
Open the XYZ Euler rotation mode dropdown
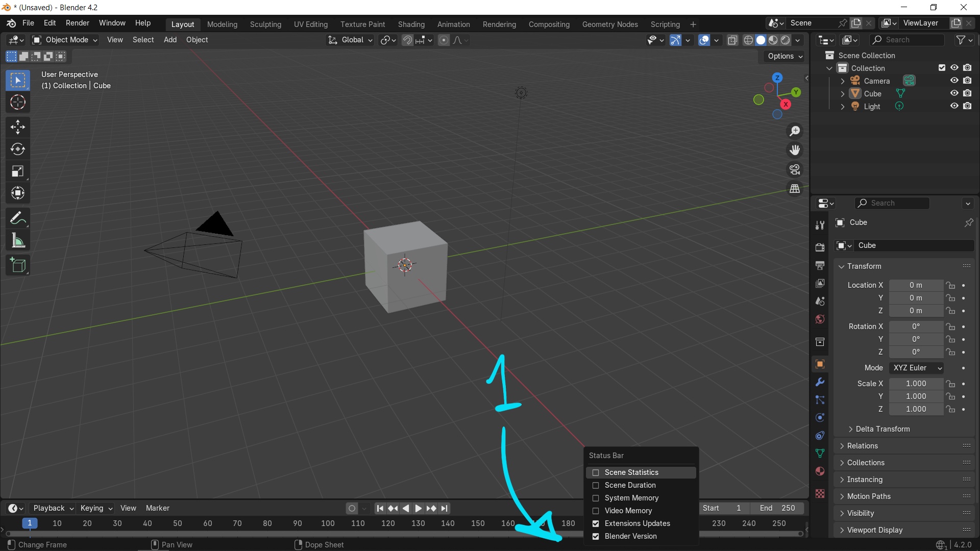tap(916, 368)
